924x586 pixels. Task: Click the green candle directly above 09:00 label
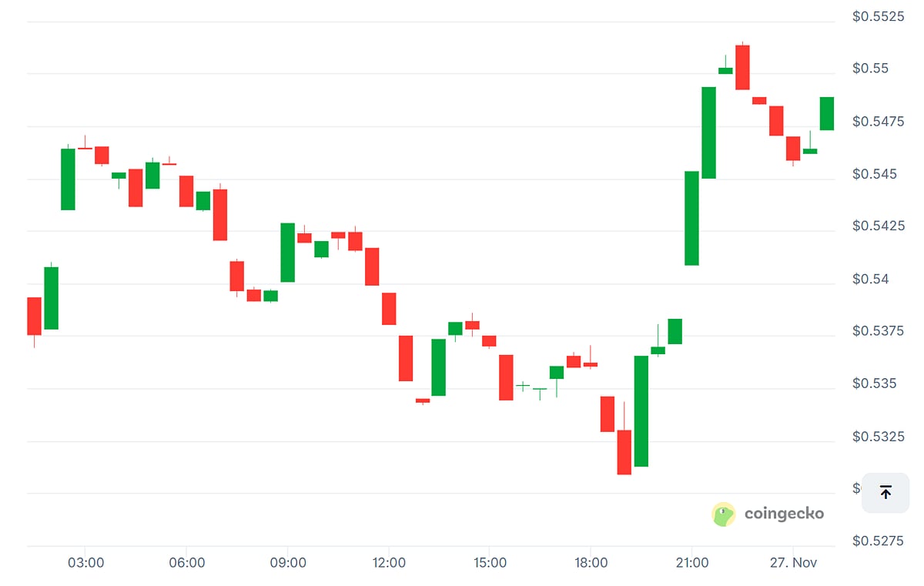pos(287,252)
